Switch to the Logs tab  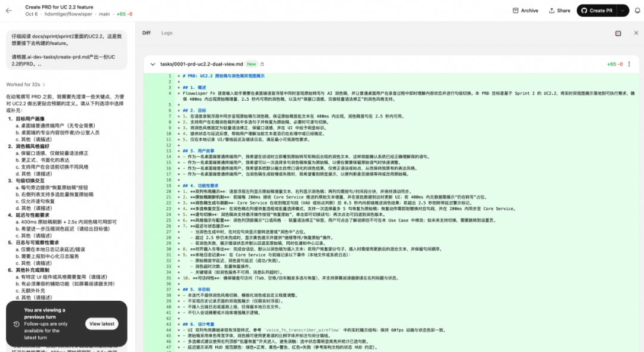(x=167, y=33)
